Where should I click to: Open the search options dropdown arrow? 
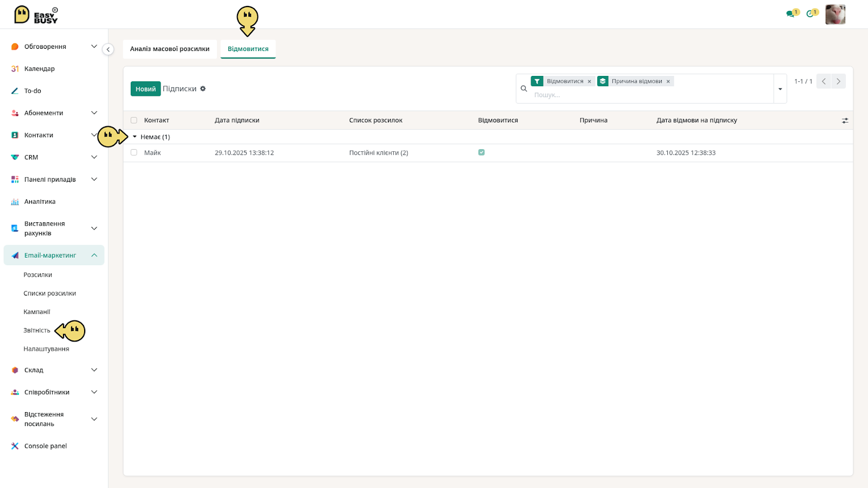tap(780, 89)
